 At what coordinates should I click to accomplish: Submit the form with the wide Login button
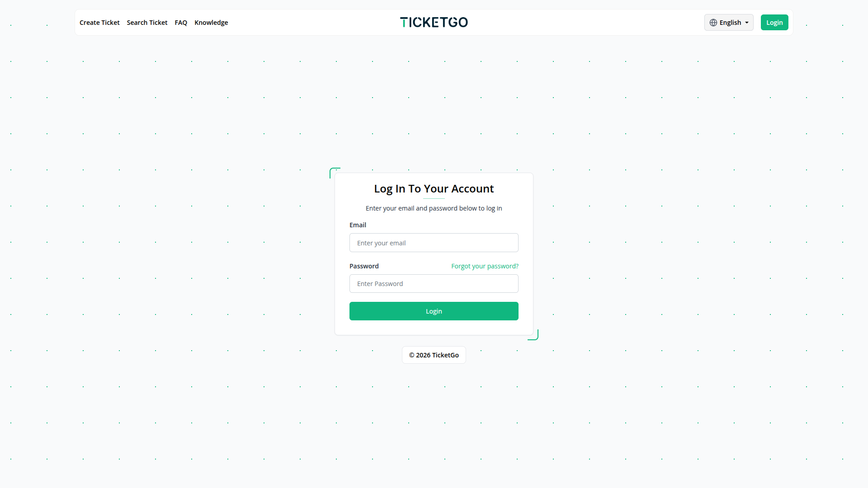tap(434, 311)
